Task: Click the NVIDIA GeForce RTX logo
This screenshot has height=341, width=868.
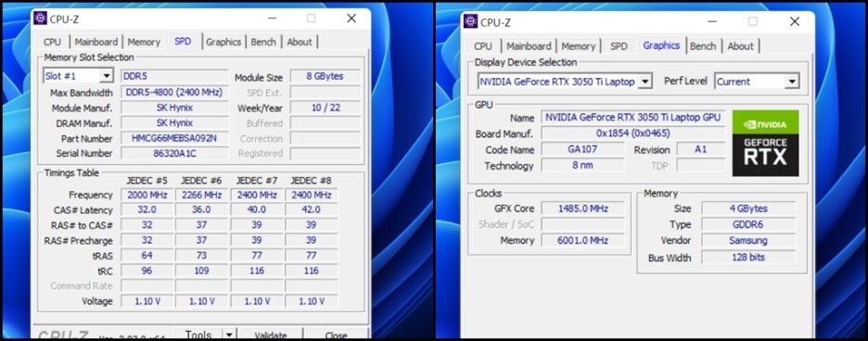Action: (x=765, y=143)
